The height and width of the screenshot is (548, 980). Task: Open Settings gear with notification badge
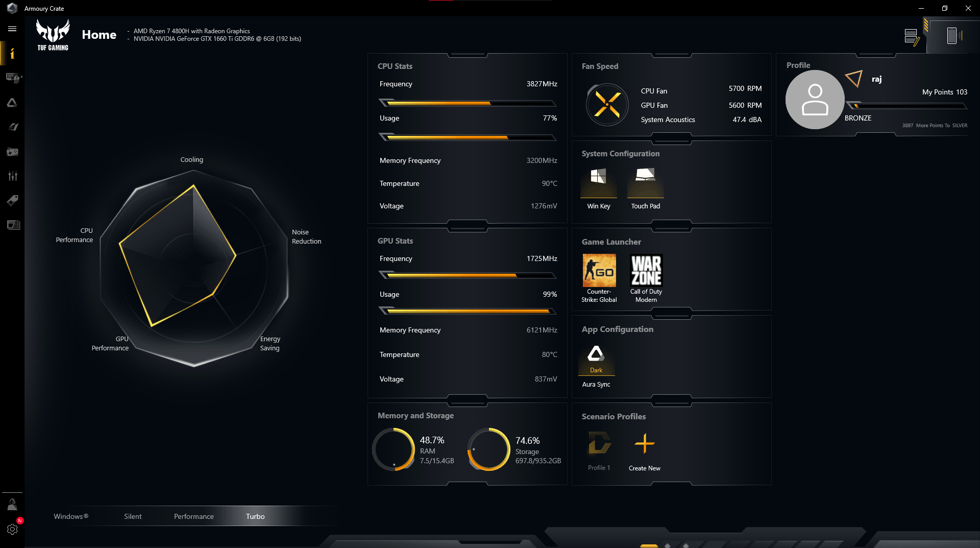pyautogui.click(x=12, y=529)
